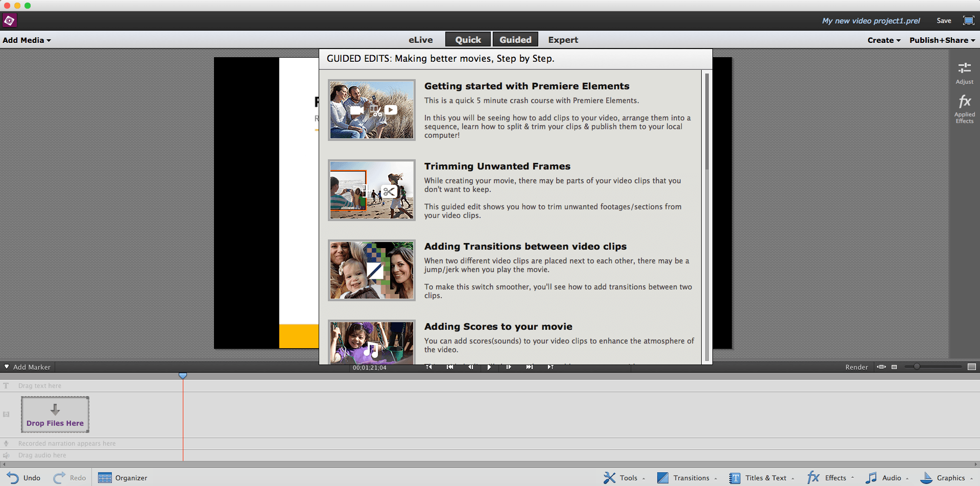Click the zoom-in icon right of zoom slider
980x486 pixels.
(972, 367)
